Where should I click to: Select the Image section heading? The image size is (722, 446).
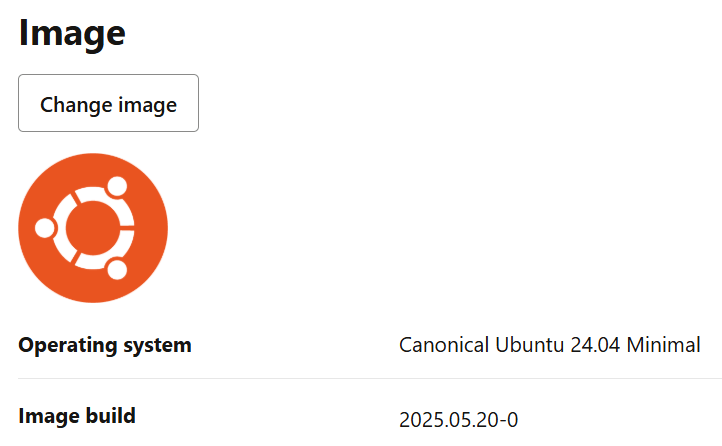(x=72, y=33)
